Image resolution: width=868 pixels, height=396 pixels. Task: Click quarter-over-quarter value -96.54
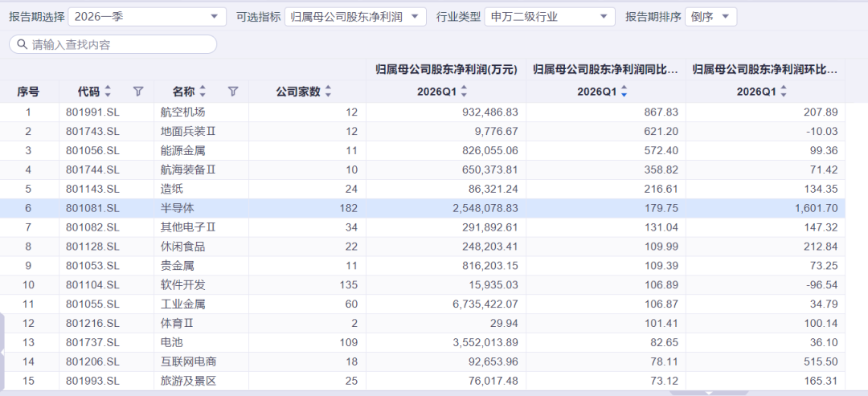[x=821, y=285]
